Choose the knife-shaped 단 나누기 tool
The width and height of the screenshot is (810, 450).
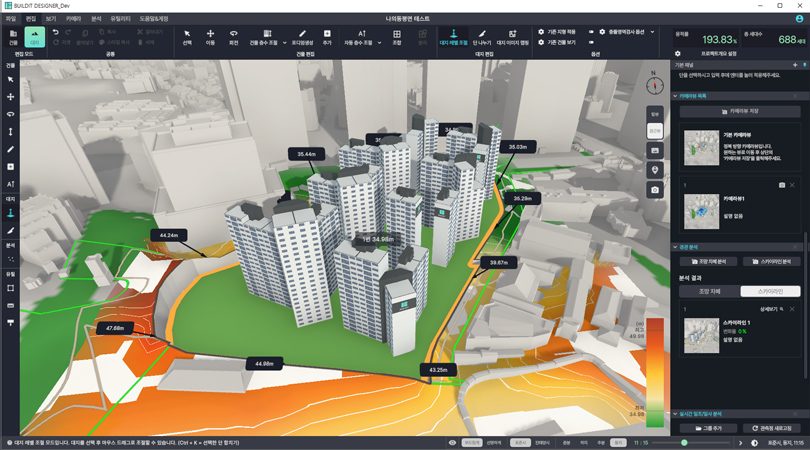tap(481, 37)
